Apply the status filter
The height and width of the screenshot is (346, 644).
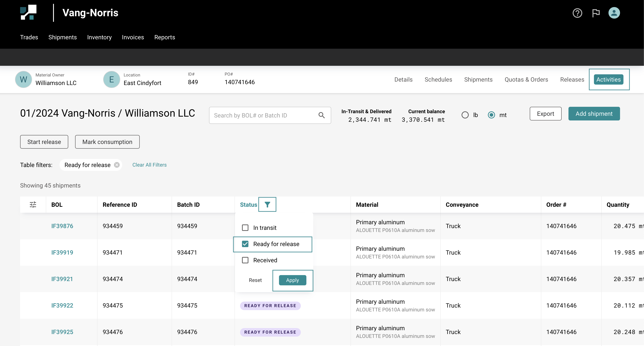pos(292,280)
